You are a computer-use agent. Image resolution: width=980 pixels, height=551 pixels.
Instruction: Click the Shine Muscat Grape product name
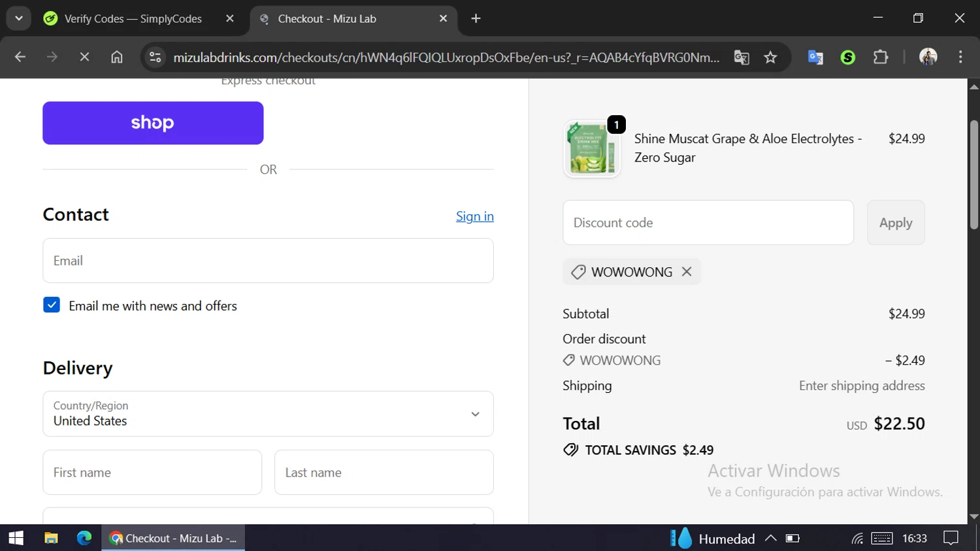pos(748,148)
